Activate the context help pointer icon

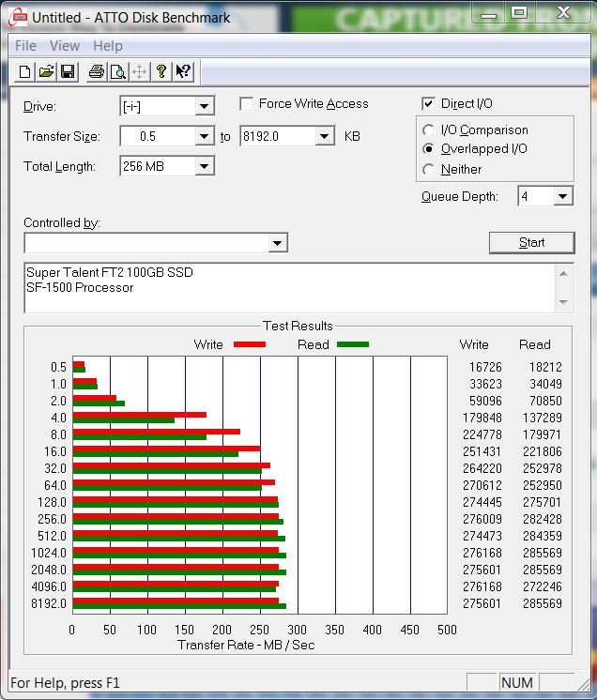[183, 71]
